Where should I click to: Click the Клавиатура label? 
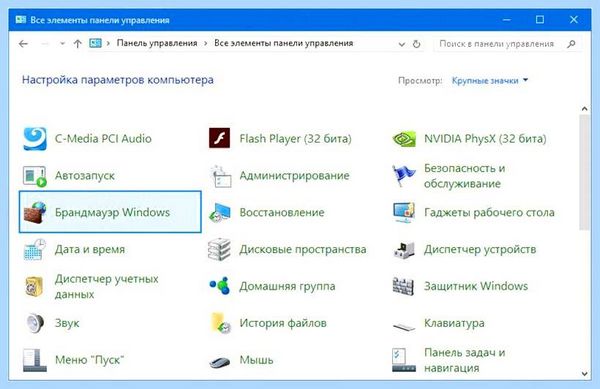(454, 323)
